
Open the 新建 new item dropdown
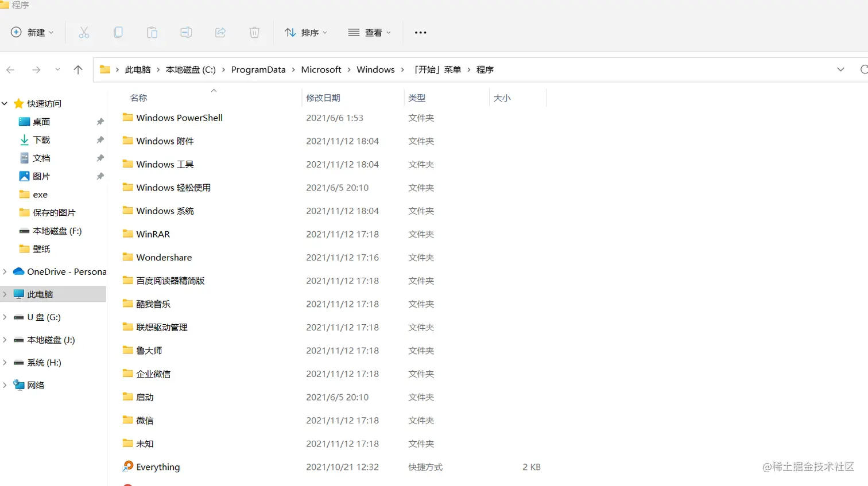pos(32,33)
